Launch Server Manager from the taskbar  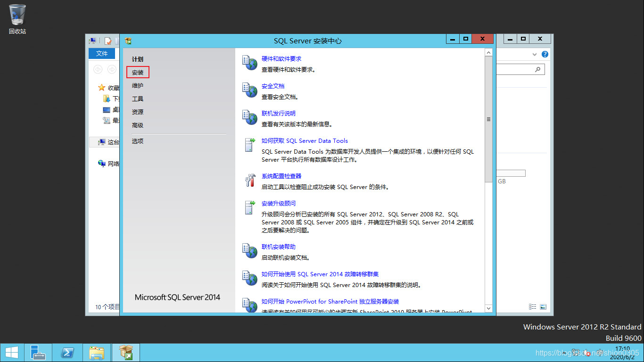[38, 353]
